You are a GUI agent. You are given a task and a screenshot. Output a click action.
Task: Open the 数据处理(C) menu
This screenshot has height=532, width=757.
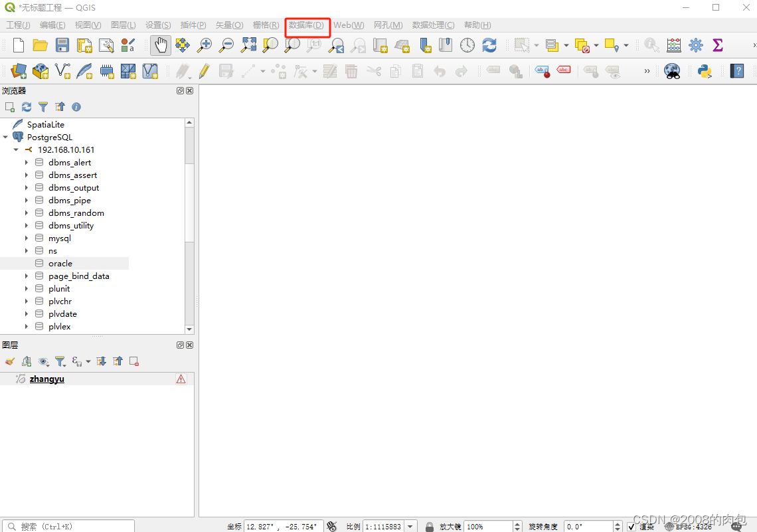433,25
